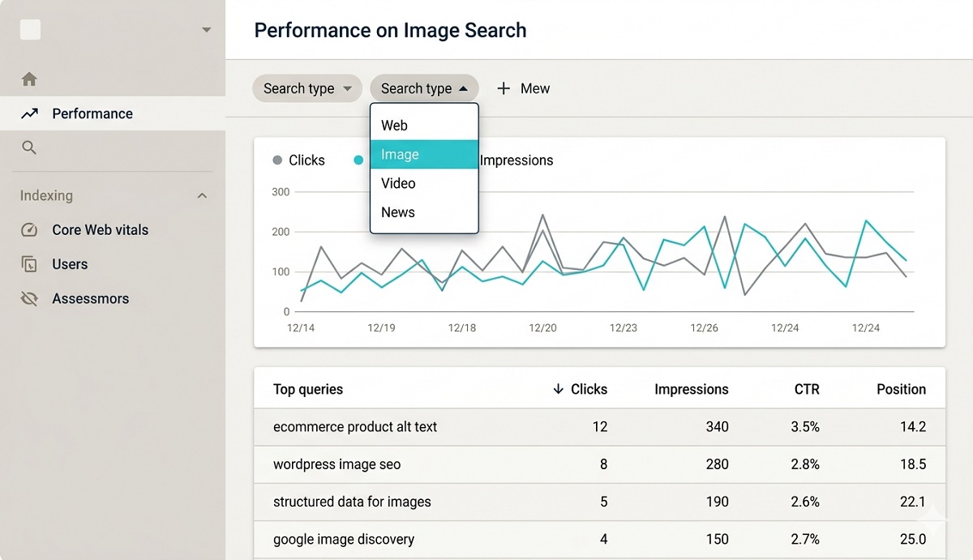Click the 12/26 date label on chart
The width and height of the screenshot is (973, 560).
(704, 328)
